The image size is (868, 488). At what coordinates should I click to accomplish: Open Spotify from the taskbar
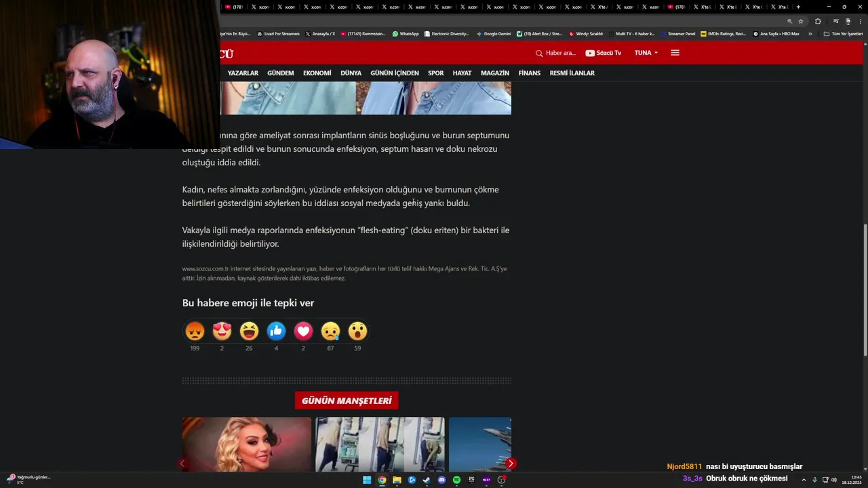pos(456,480)
